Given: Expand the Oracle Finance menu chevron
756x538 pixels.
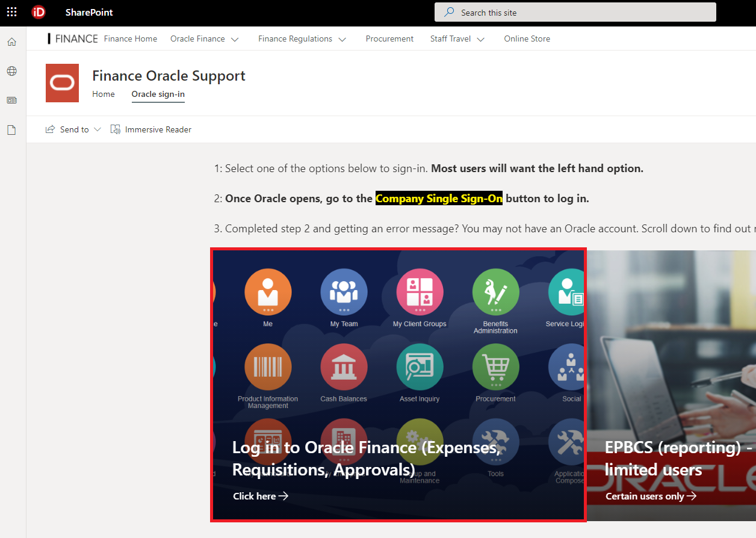Looking at the screenshot, I should [235, 39].
